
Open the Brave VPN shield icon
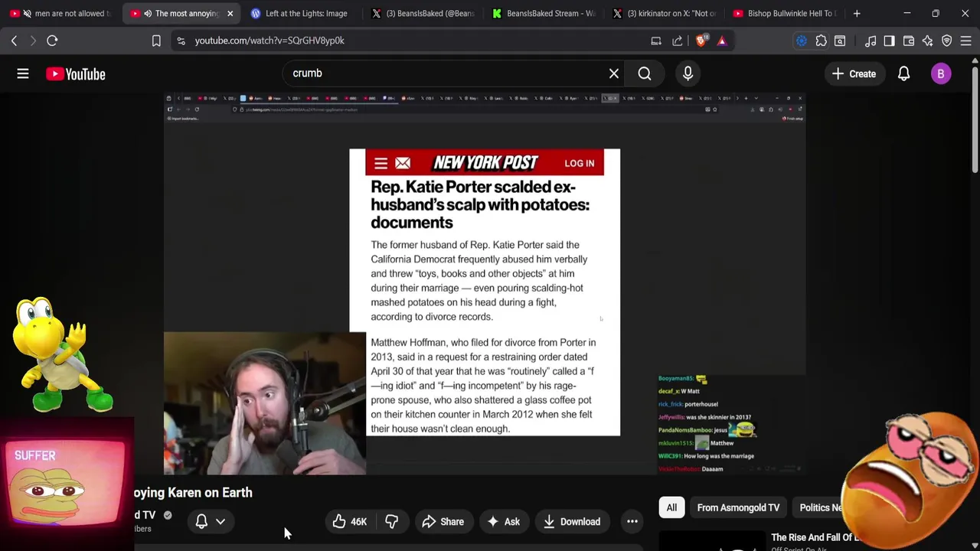947,41
